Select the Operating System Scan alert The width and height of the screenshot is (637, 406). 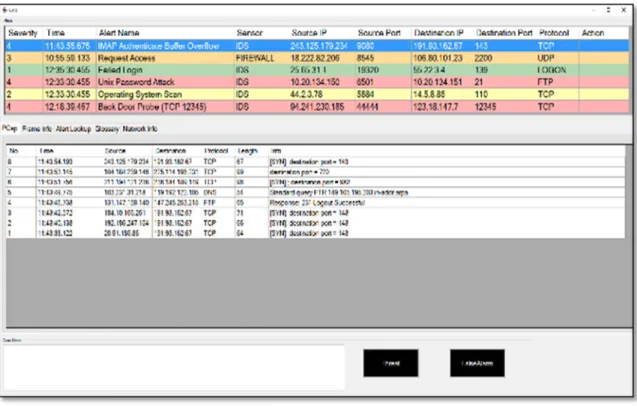click(x=317, y=94)
